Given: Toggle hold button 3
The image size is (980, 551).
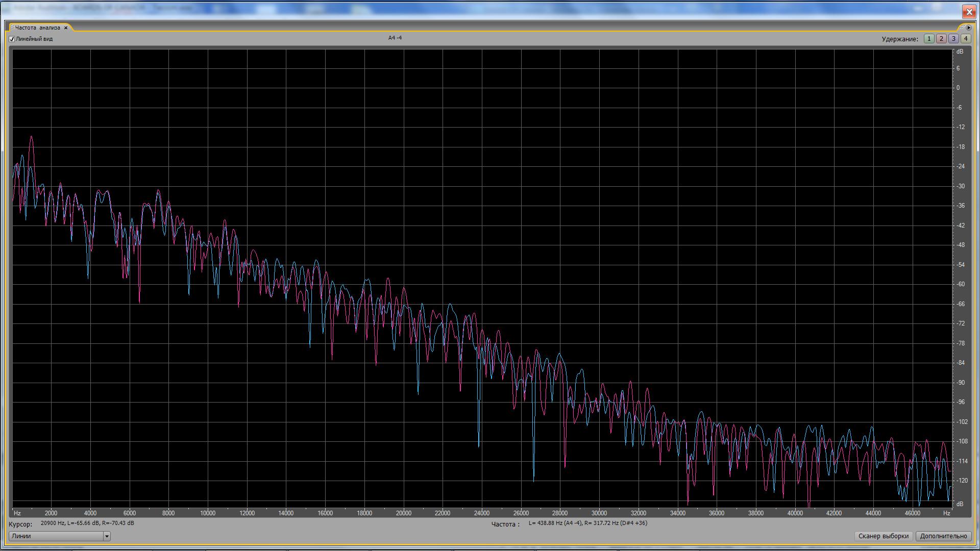Looking at the screenshot, I should 953,39.
